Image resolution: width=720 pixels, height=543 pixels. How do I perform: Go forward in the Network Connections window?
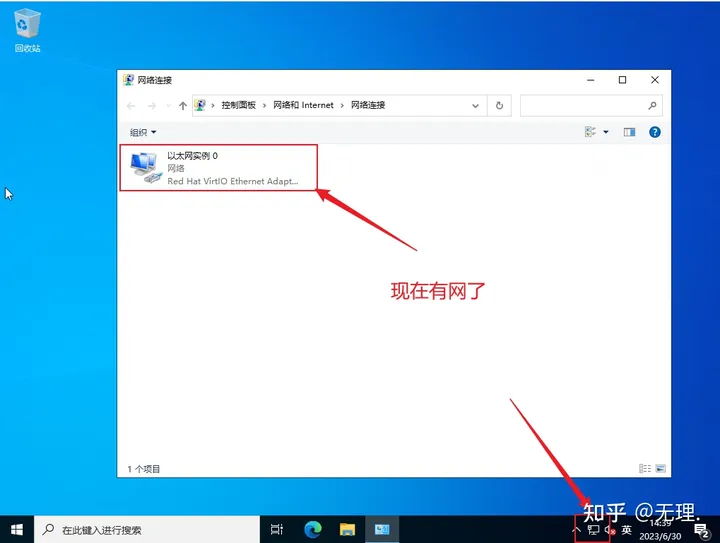(152, 106)
